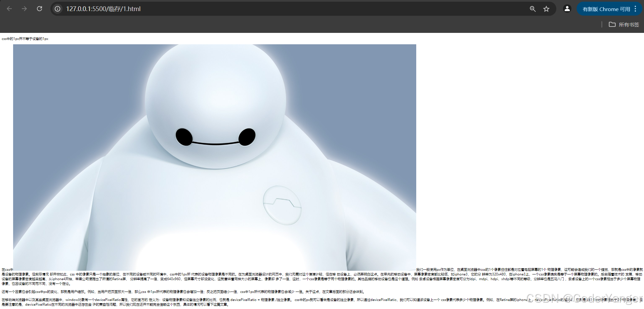The height and width of the screenshot is (309, 644).
Task: Click the text 在css中 left of image bottom
Action: coord(7,269)
